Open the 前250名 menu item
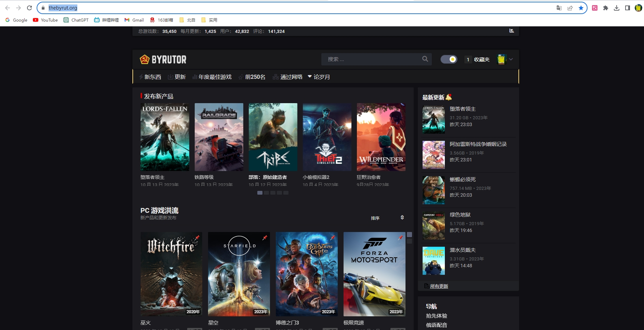 coord(252,77)
